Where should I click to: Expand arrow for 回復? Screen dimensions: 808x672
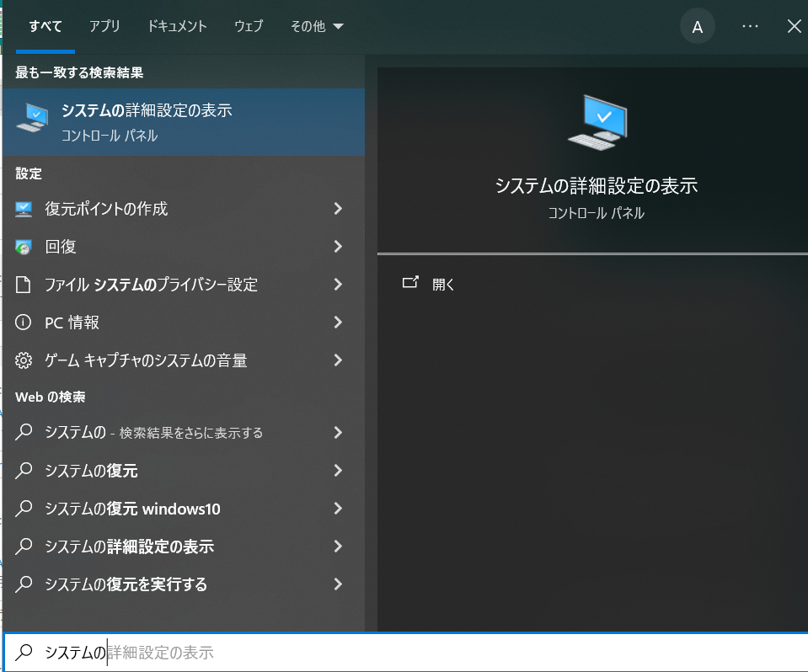(338, 247)
